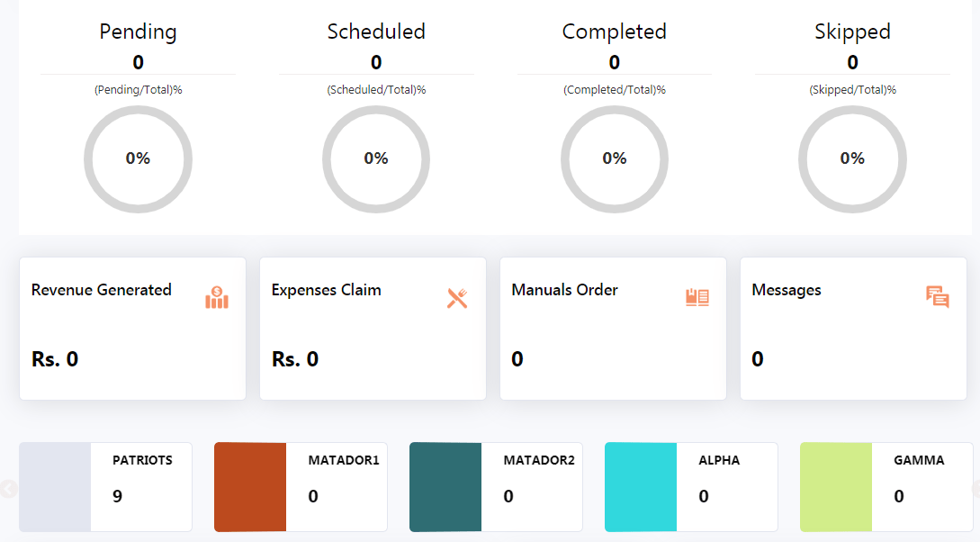This screenshot has width=980, height=542.
Task: Click the Skipped progress ring
Action: [852, 159]
